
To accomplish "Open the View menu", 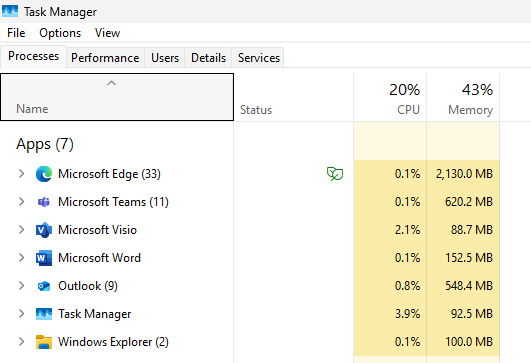I will coord(107,33).
